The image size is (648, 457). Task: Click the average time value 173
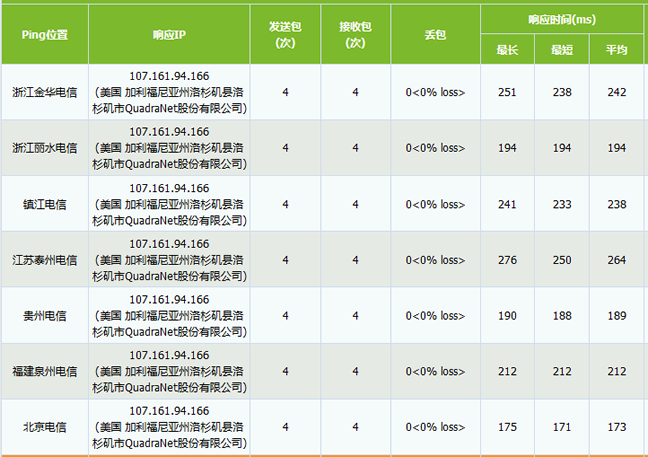616,427
